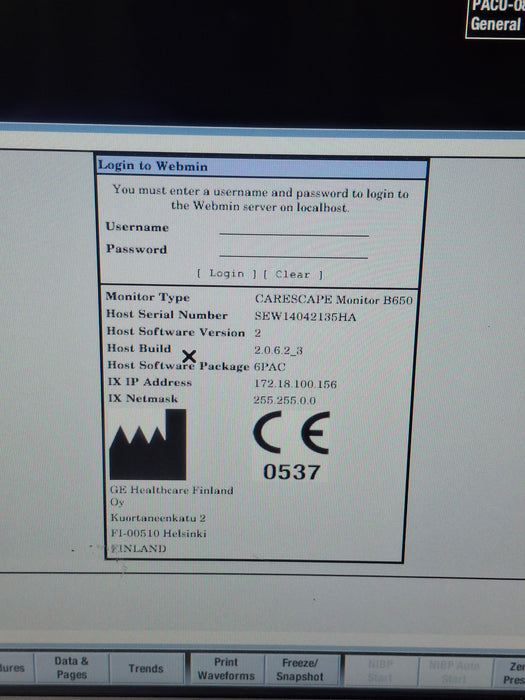
Task: Click FI-00510 Helsinki text
Action: [158, 533]
